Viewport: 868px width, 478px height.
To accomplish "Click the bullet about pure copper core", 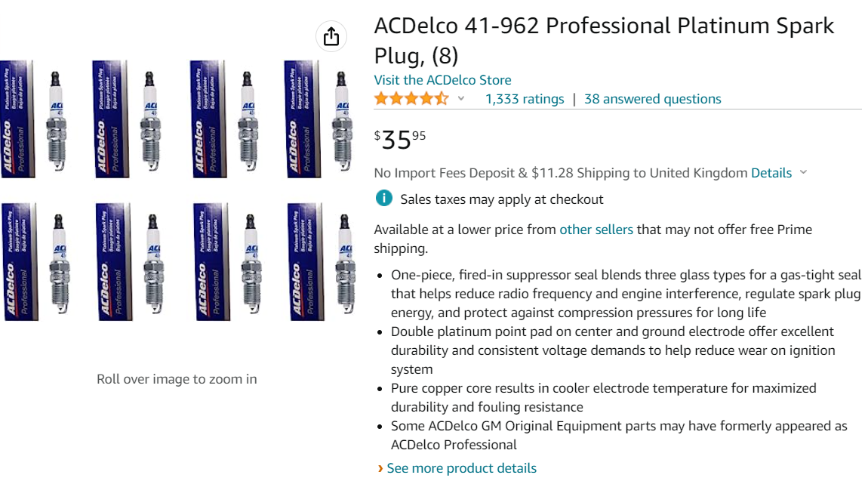I will click(x=603, y=397).
